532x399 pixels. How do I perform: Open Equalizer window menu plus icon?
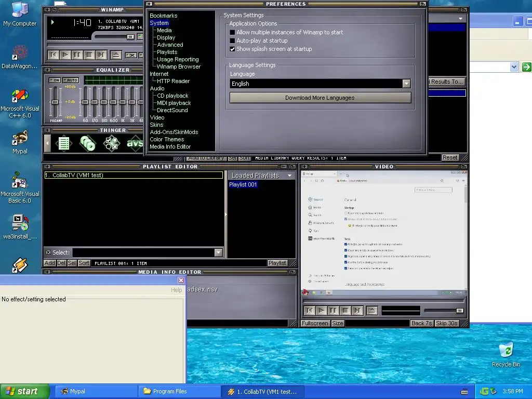click(x=47, y=70)
